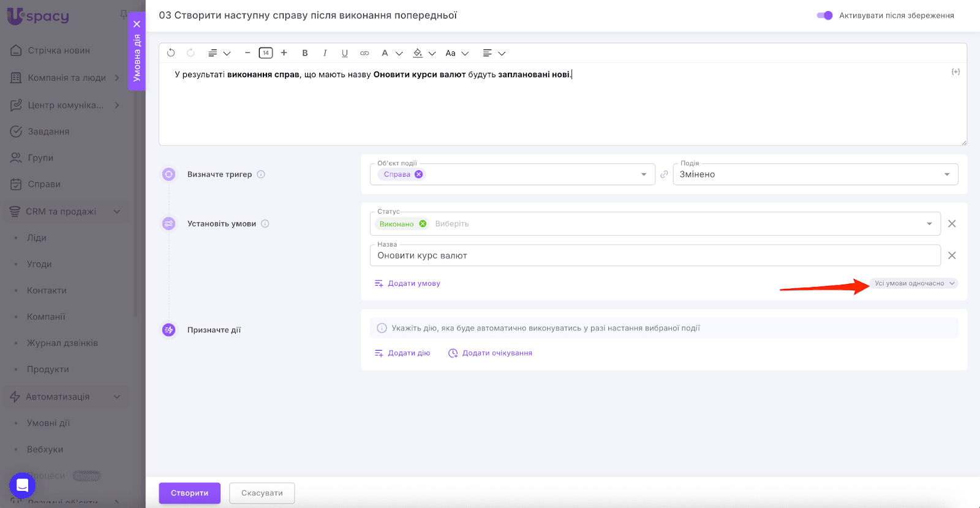Toggle italic text formatting
The width and height of the screenshot is (980, 508).
click(x=325, y=53)
